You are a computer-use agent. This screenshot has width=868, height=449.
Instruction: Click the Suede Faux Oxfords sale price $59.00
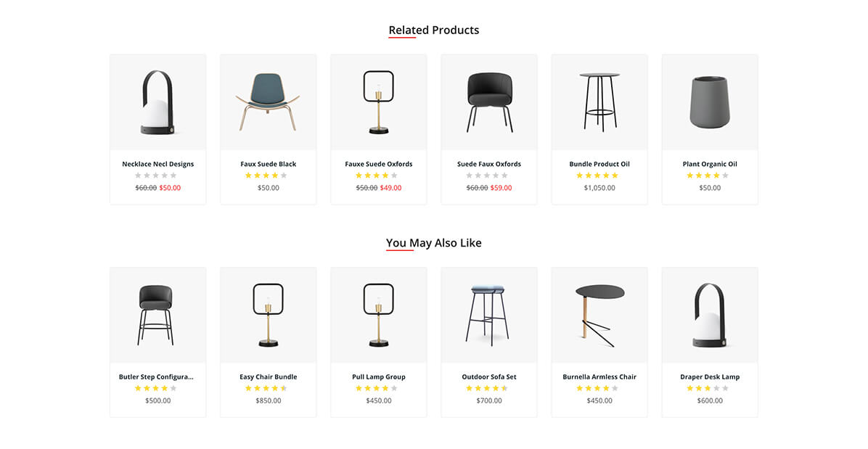tap(501, 188)
